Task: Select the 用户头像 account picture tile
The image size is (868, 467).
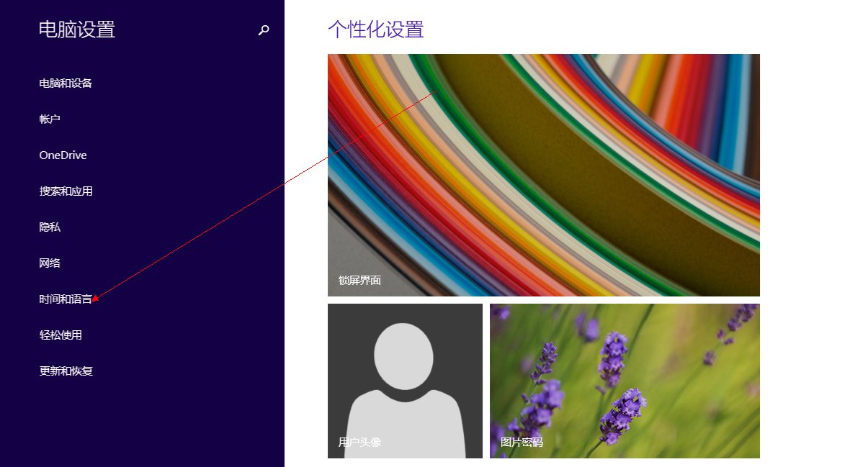Action: point(405,381)
